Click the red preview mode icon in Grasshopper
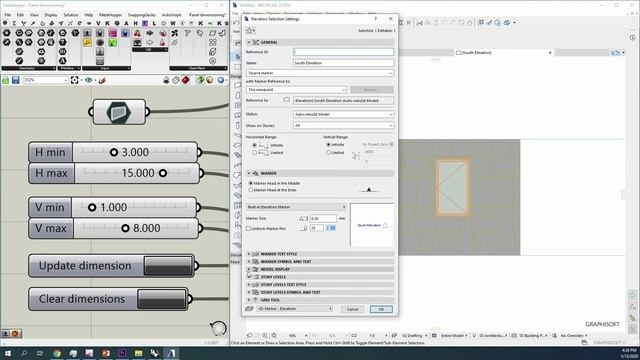Viewport: 640px width, 360px height. [x=186, y=80]
